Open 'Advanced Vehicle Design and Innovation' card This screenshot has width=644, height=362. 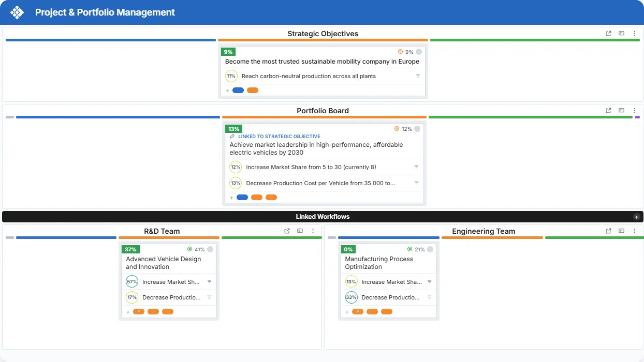(164, 263)
